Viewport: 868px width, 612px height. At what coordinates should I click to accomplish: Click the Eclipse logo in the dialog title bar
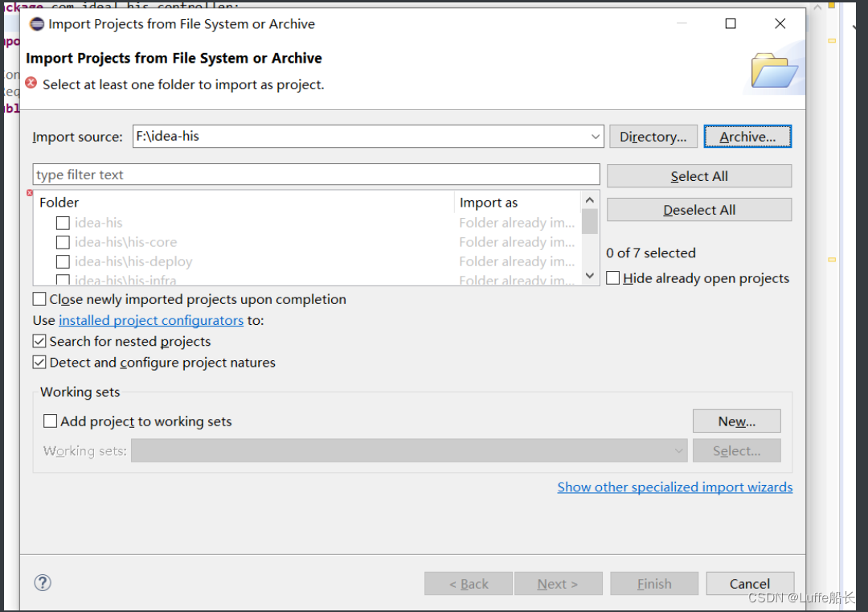[36, 24]
